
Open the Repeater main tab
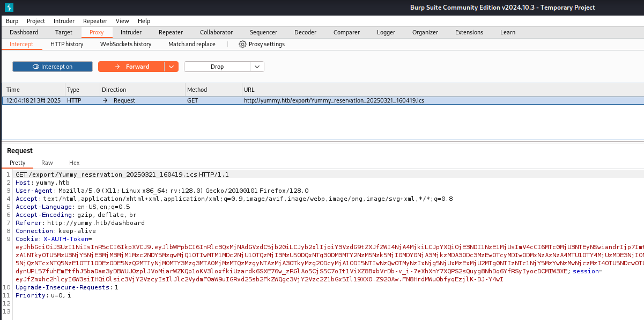pyautogui.click(x=171, y=32)
